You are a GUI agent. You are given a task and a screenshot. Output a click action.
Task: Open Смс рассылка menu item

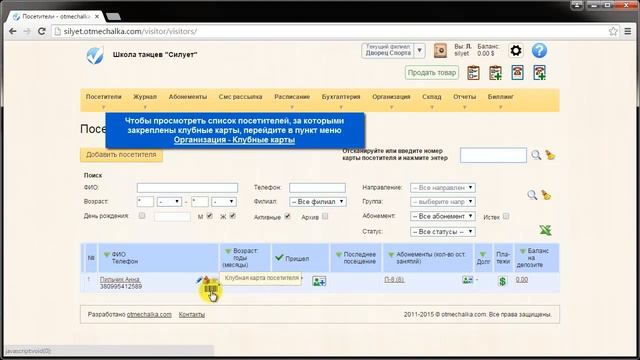[x=240, y=97]
